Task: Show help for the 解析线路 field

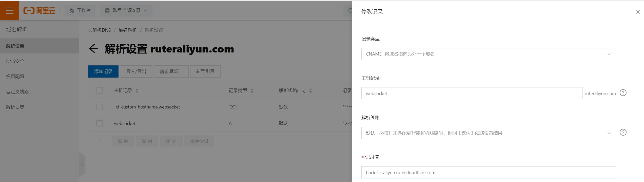Action: click(x=623, y=132)
